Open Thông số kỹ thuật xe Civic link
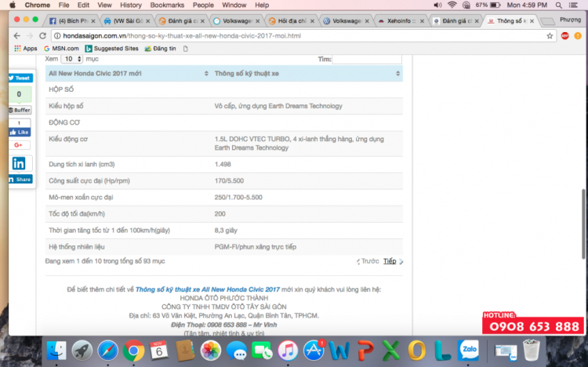Image resolution: width=588 pixels, height=367 pixels. point(208,289)
